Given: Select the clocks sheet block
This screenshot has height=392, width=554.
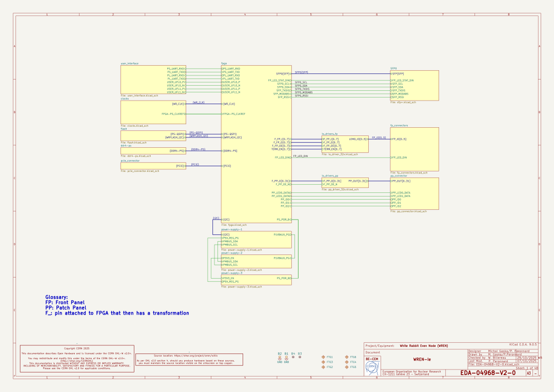Looking at the screenshot, I should coord(153,112).
